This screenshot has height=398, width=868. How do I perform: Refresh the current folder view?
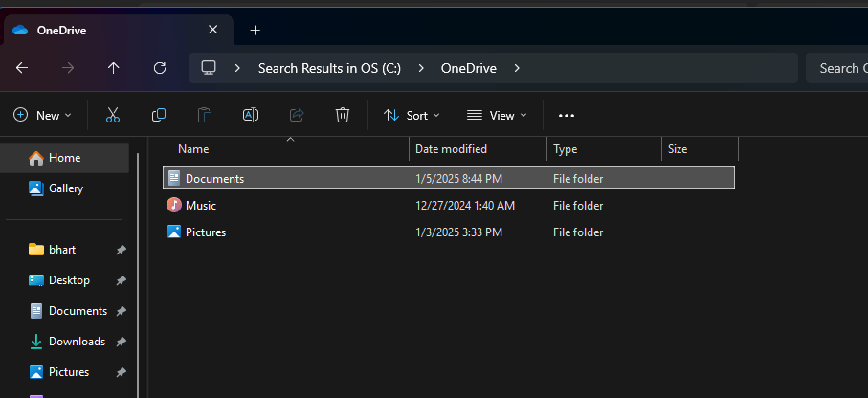coord(160,68)
